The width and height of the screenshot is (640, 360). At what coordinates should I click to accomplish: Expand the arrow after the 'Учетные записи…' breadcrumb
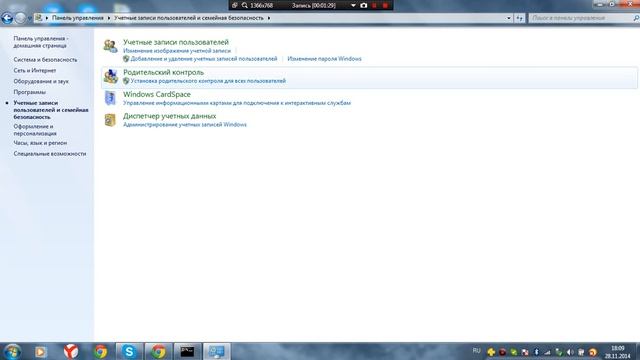click(269, 18)
